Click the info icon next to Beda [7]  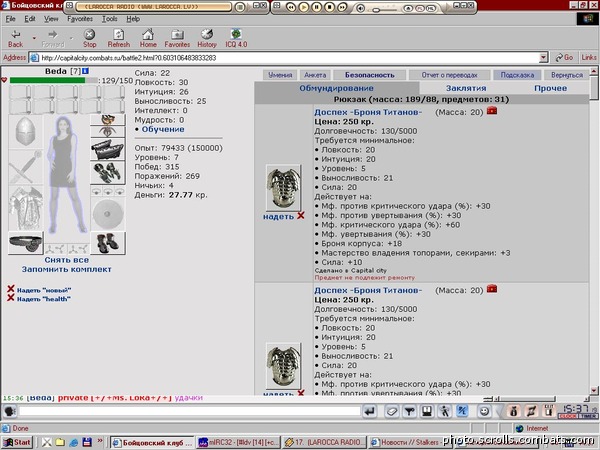click(x=85, y=71)
